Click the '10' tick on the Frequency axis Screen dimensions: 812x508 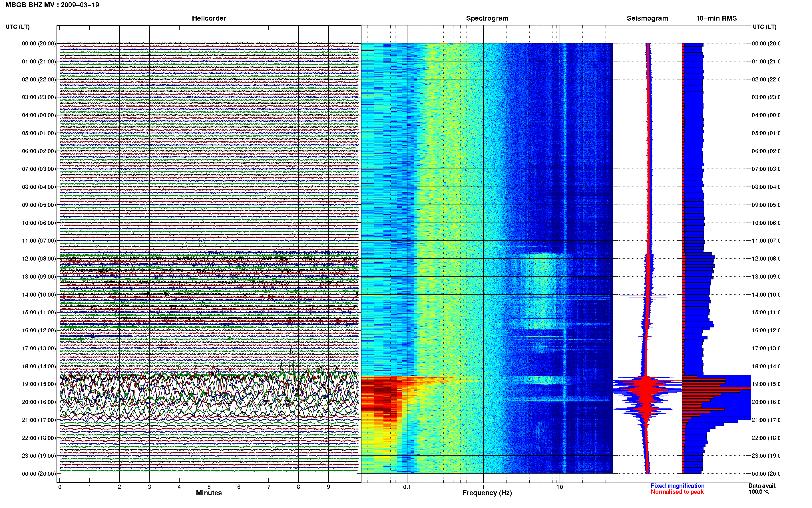[x=560, y=487]
